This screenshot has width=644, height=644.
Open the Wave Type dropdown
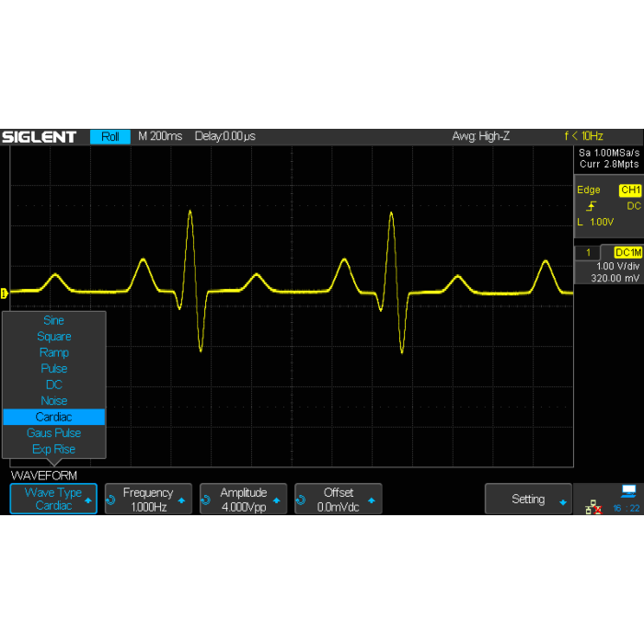[x=53, y=499]
